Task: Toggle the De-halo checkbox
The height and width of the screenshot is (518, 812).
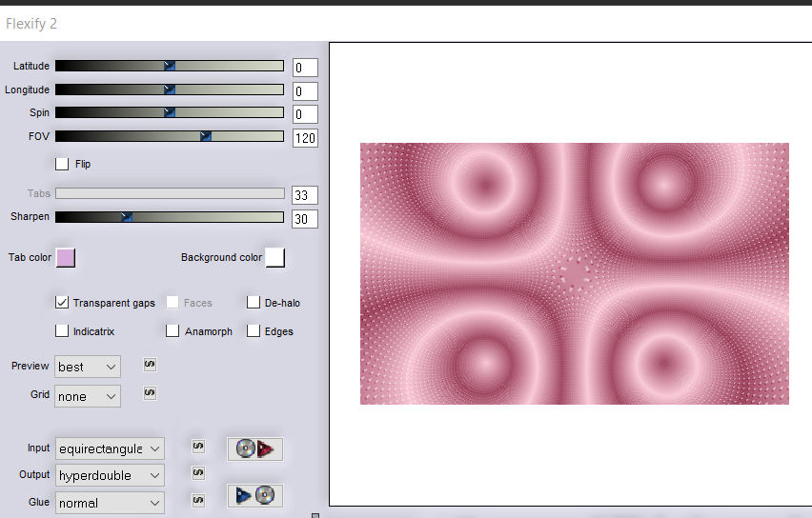Action: 254,302
